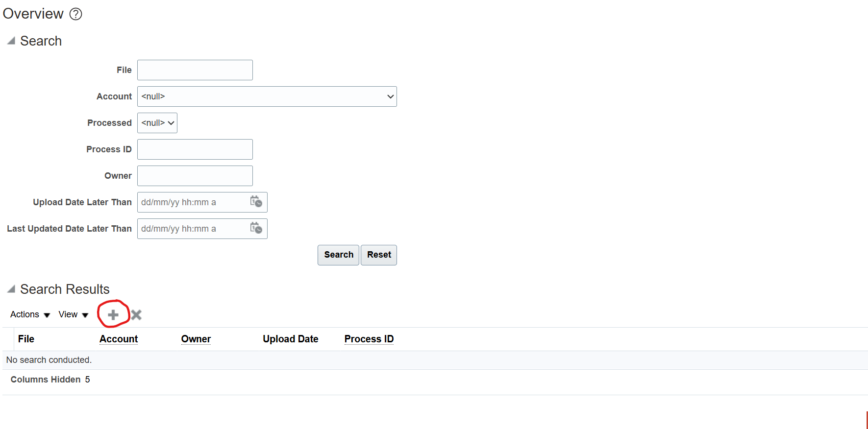Click the Add (+) icon in Search Results
Viewport: 868px width, 429px height.
pos(113,315)
